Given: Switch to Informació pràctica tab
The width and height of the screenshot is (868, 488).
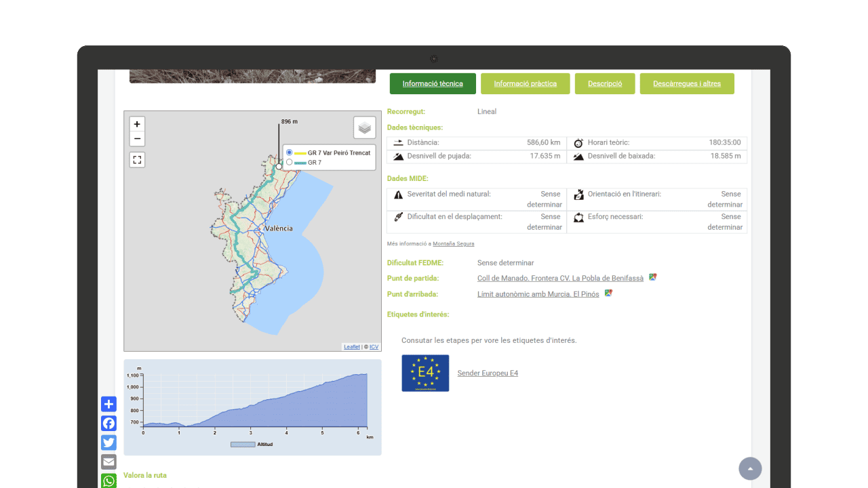Looking at the screenshot, I should [x=525, y=84].
